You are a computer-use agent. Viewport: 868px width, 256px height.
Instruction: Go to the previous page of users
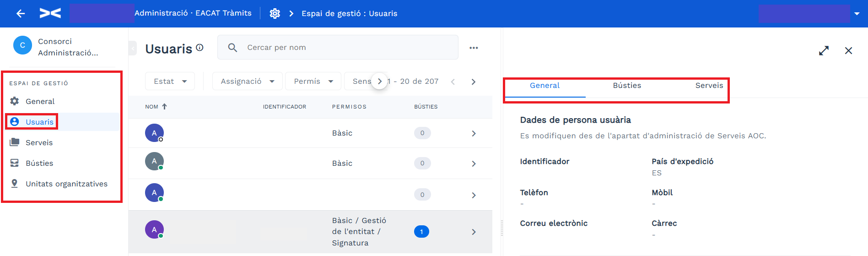(x=453, y=82)
